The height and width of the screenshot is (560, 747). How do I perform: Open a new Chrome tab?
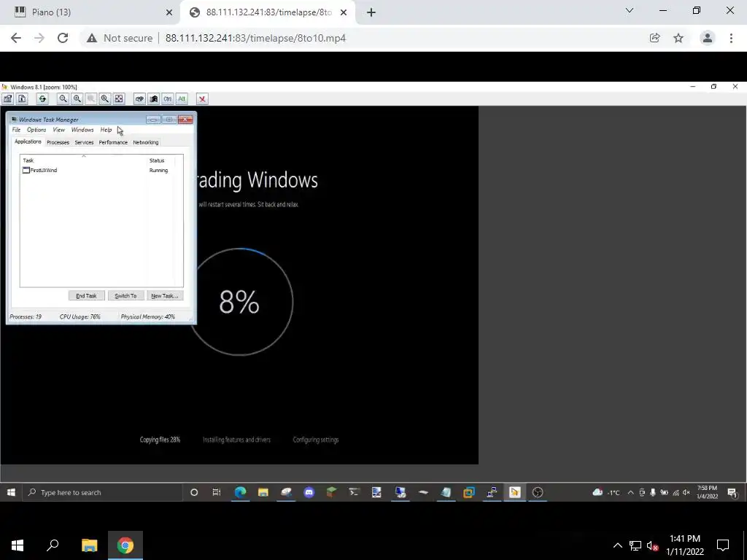pos(371,12)
